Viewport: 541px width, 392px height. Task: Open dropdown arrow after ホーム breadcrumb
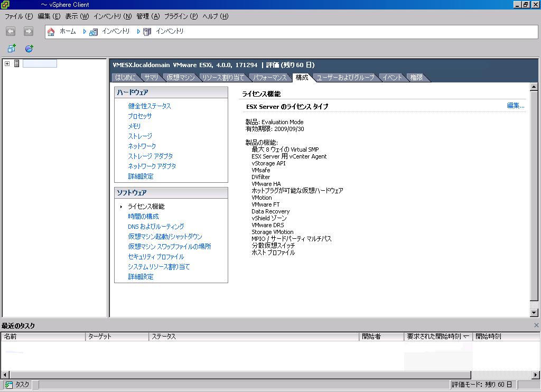point(84,31)
